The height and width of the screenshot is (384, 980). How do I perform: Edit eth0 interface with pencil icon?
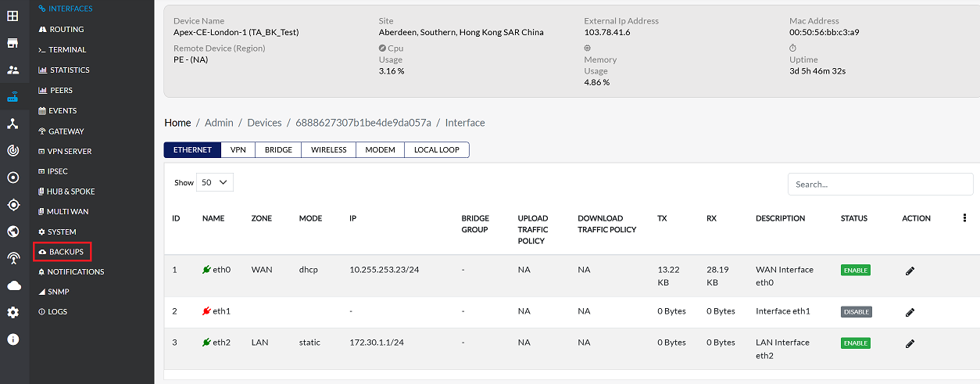[910, 271]
